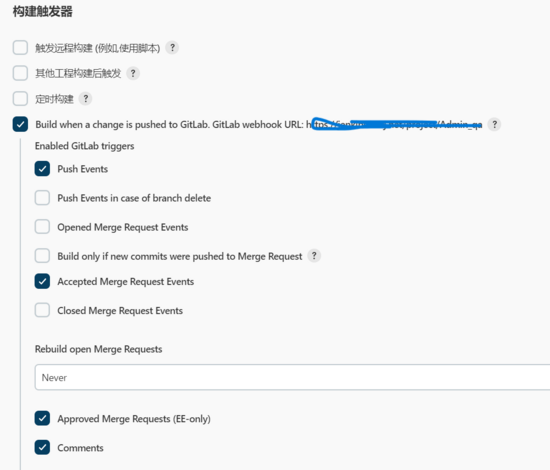This screenshot has height=470, width=550.
Task: Uncheck Comments trigger checkbox
Action: pos(42,448)
